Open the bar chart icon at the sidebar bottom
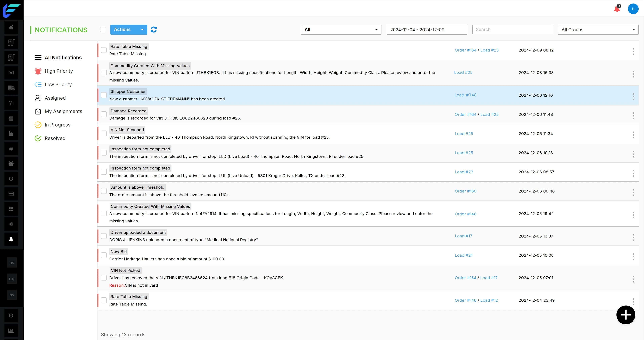The width and height of the screenshot is (644, 340). point(11,330)
